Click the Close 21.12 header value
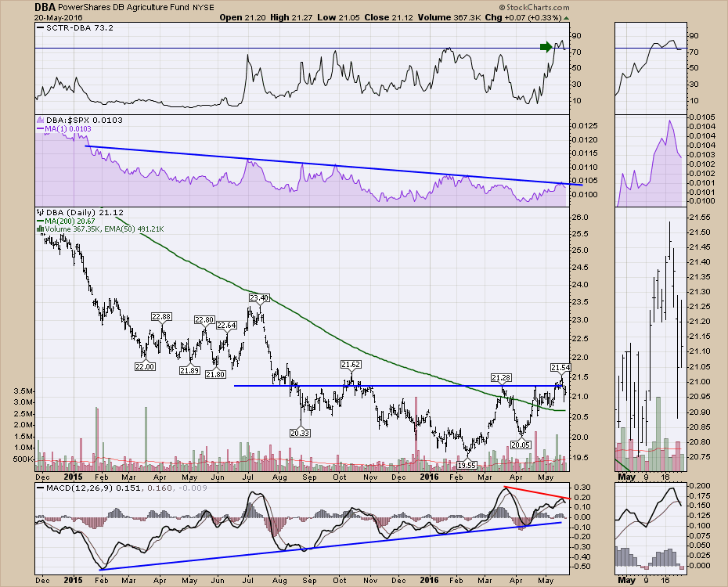The width and height of the screenshot is (728, 587). click(x=389, y=18)
